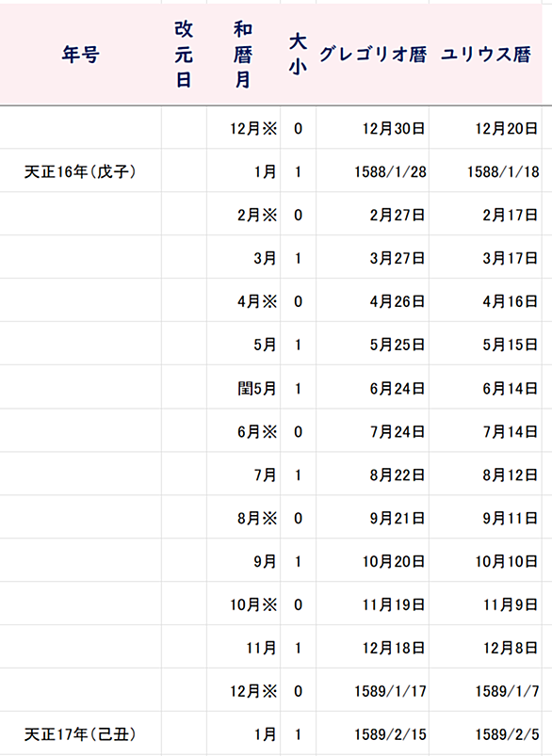This screenshot has height=756, width=552.
Task: Select the ユリウス暦 header cell
Action: [x=485, y=55]
